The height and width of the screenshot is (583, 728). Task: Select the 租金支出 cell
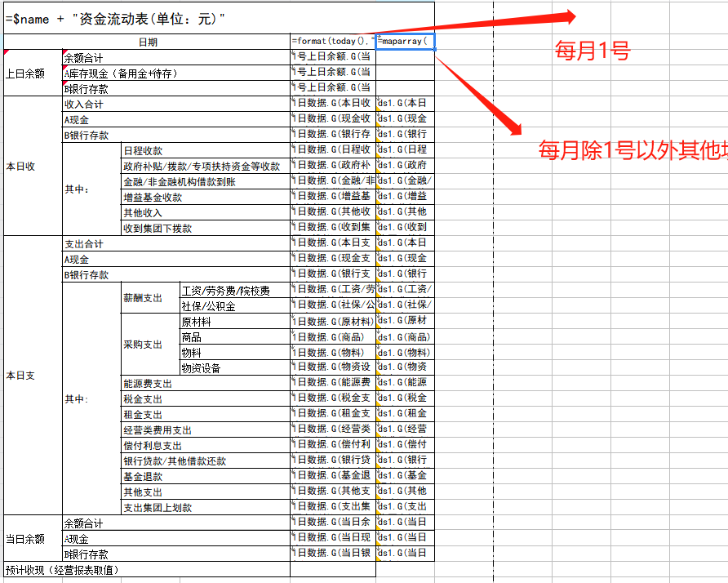point(206,414)
